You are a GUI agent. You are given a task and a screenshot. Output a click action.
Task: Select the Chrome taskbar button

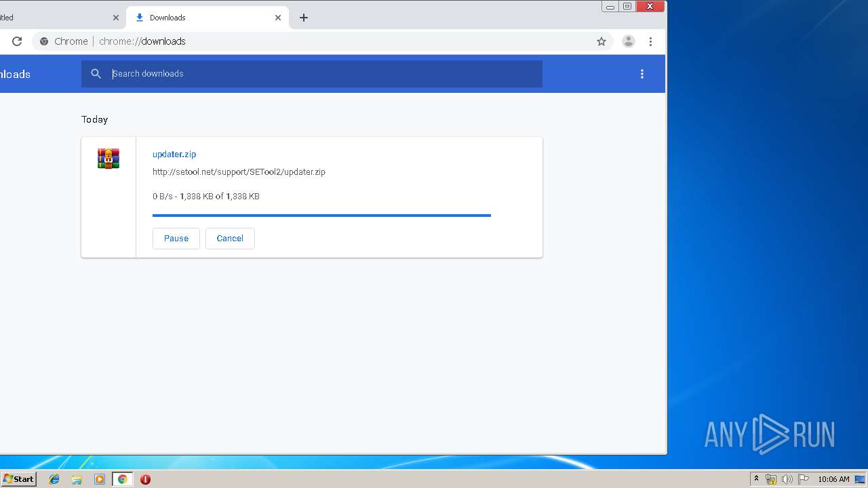point(122,479)
